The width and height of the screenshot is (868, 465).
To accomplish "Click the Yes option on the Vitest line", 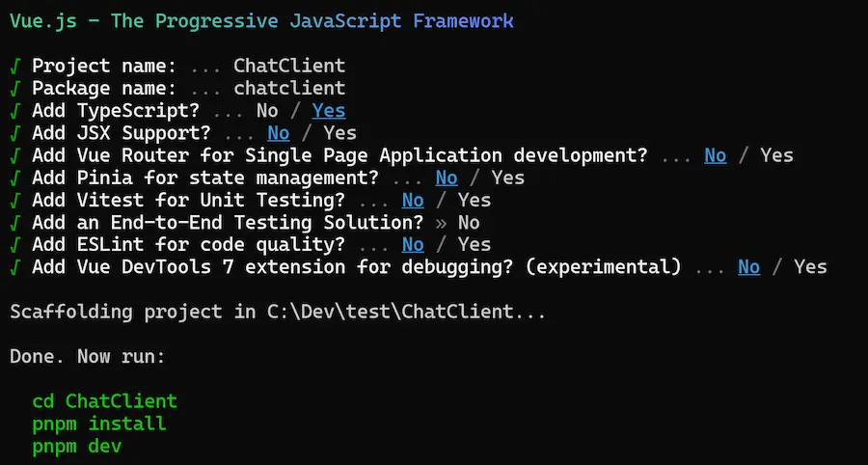I will point(475,201).
